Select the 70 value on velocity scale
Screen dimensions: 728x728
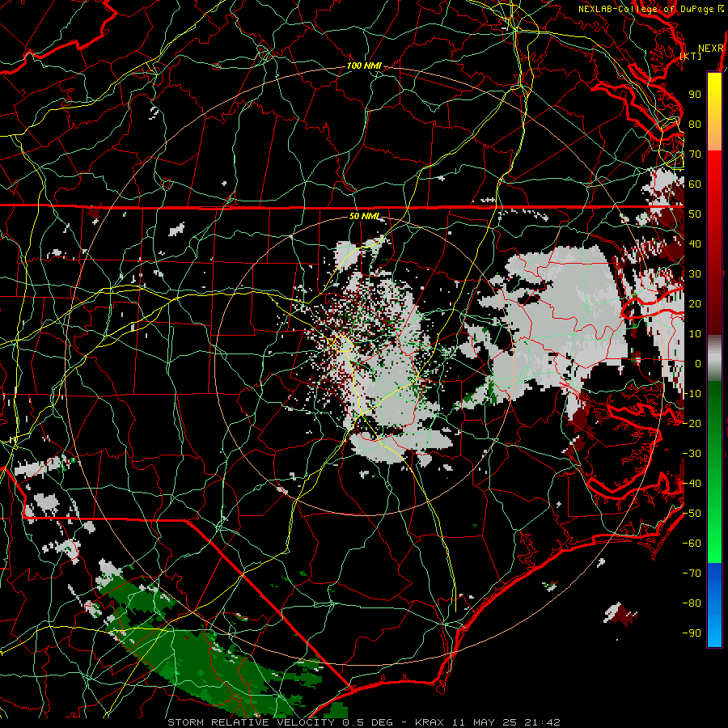click(695, 154)
